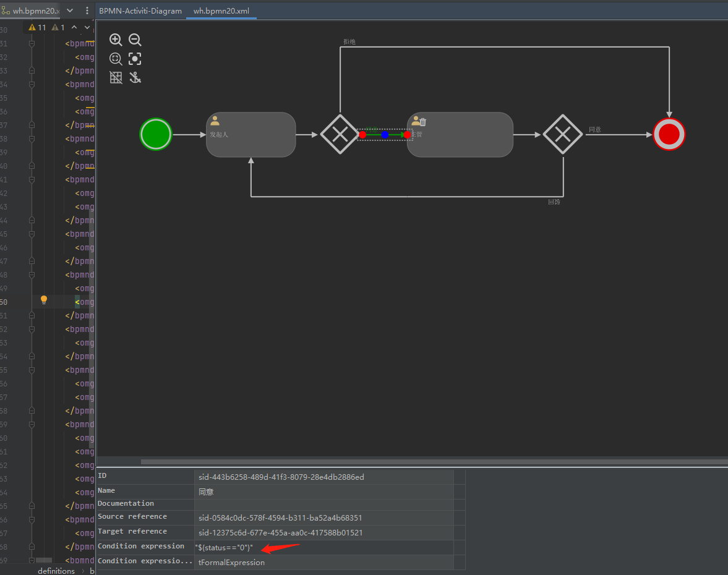Image resolution: width=728 pixels, height=575 pixels.
Task: Open the three-dot tab options menu
Action: point(87,11)
